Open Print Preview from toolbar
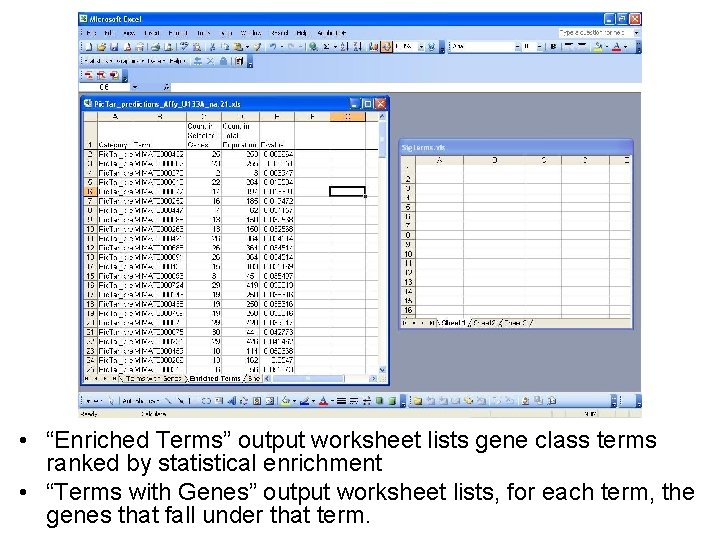Screen dimensions: 720x540 (x=168, y=46)
